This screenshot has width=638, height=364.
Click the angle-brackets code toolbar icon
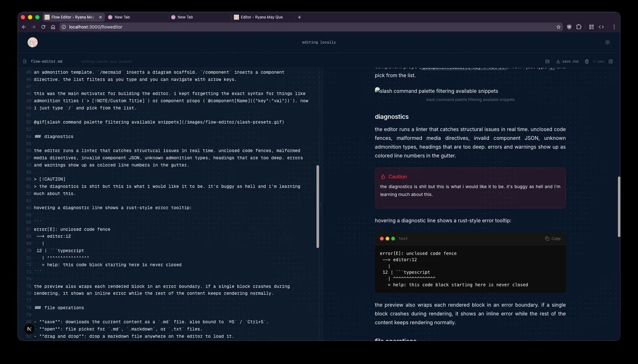click(x=601, y=27)
